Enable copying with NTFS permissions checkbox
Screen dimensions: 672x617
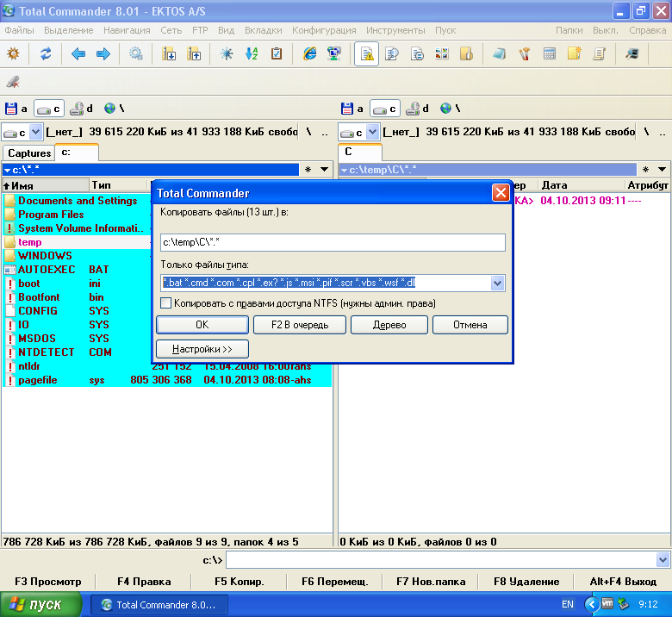click(166, 303)
